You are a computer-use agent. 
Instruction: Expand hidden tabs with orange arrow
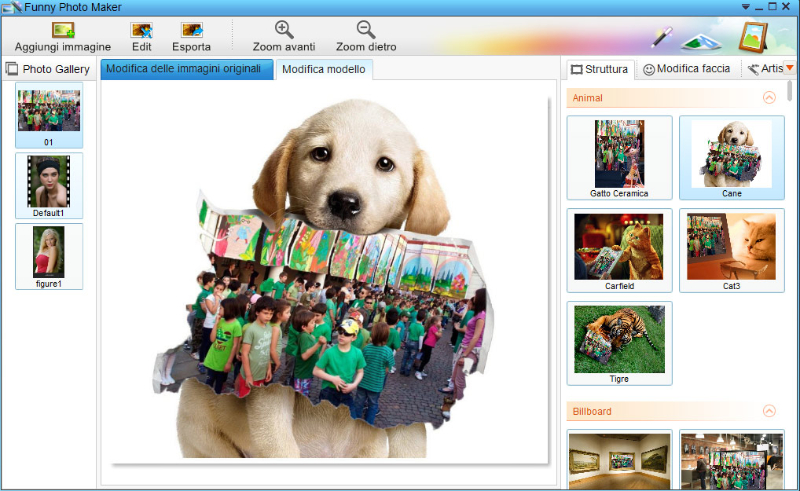(790, 68)
